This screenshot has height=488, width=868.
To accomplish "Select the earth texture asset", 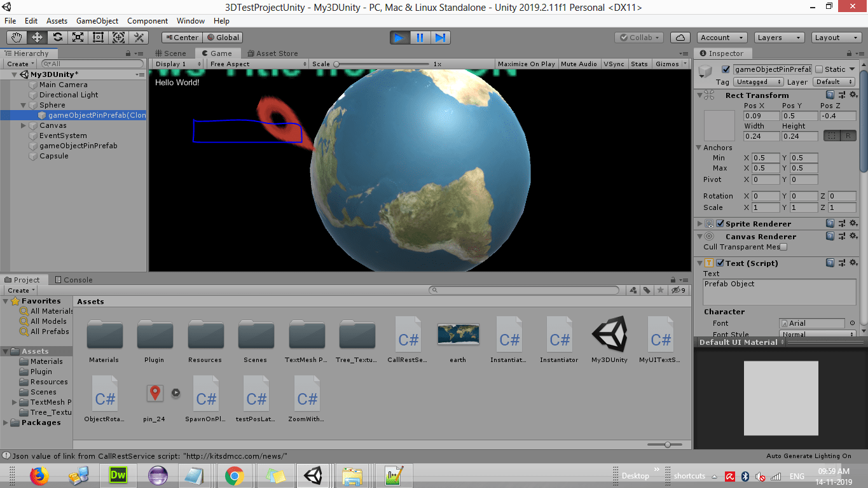I will pos(458,340).
